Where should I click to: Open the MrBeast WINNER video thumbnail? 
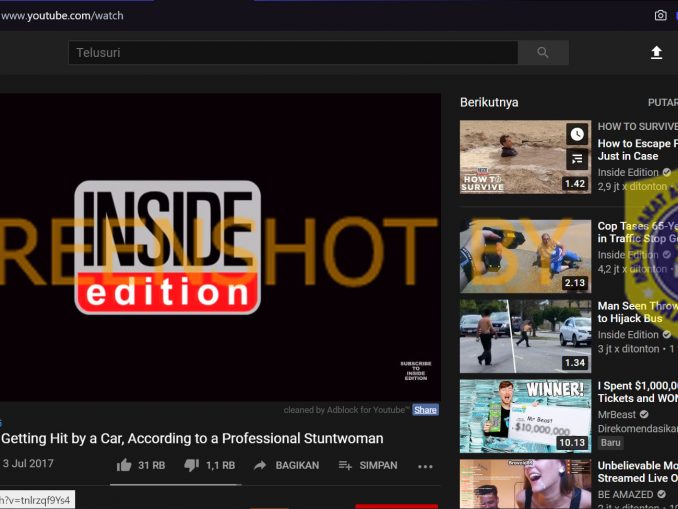525,416
